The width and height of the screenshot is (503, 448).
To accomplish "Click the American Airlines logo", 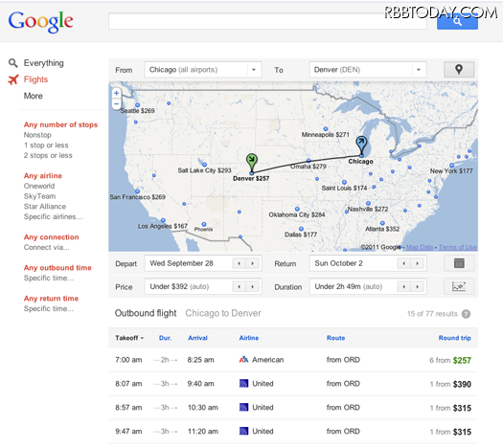I will point(243,360).
